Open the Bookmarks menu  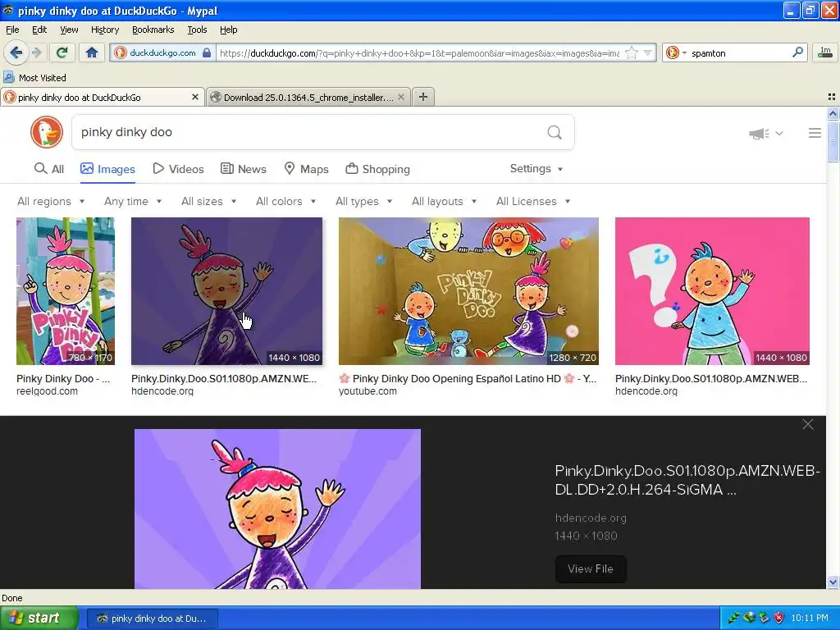click(x=153, y=30)
